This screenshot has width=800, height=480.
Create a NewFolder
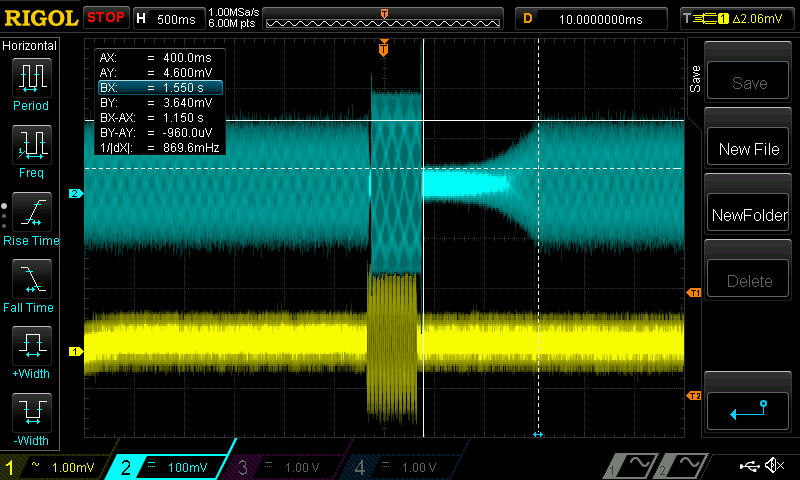pyautogui.click(x=749, y=215)
